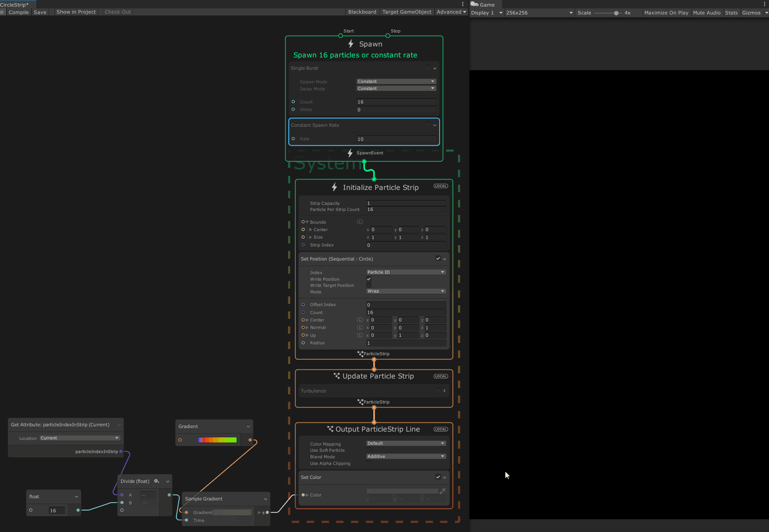
Task: Toggle the Write Position checkbox
Action: point(369,279)
